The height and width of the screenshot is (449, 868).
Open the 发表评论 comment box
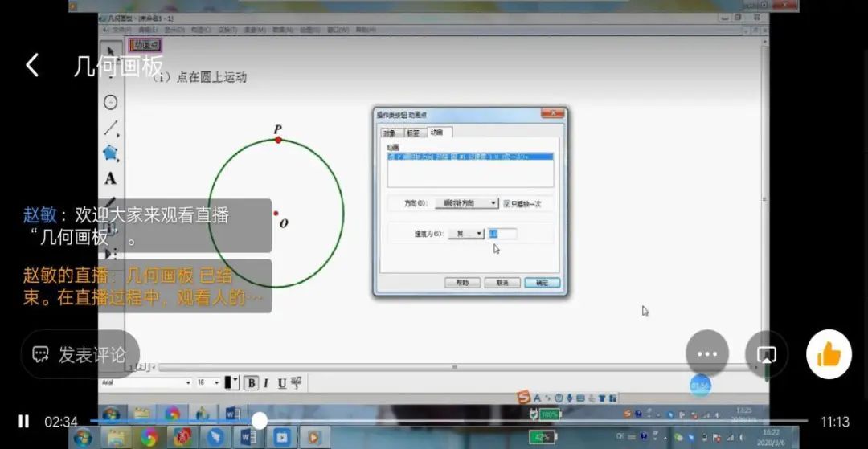(x=80, y=354)
